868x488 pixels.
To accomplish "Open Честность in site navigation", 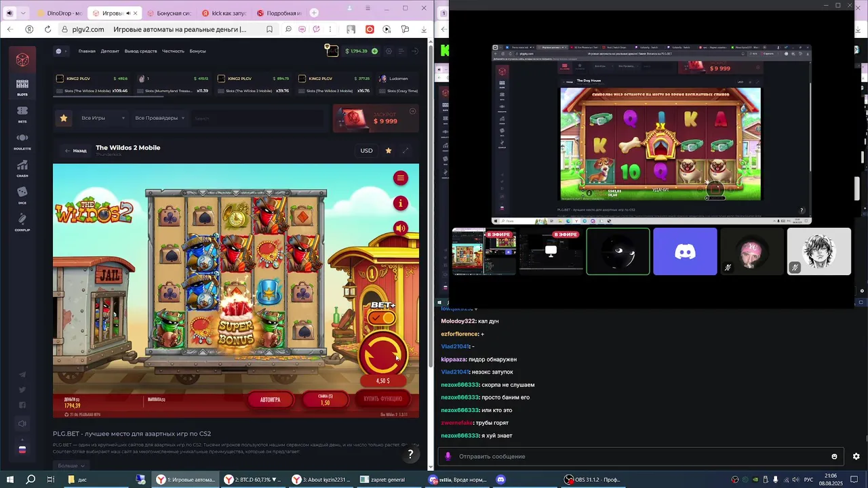I will pos(173,51).
